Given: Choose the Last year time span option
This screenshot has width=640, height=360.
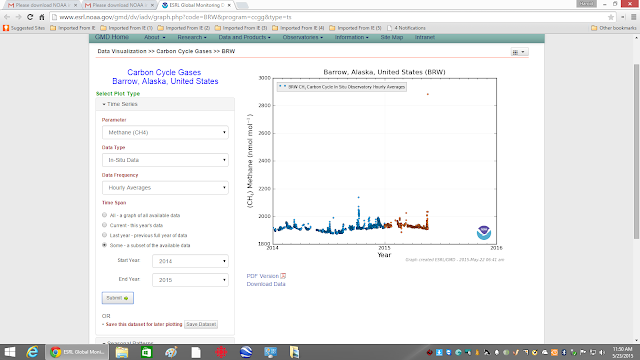Looking at the screenshot, I should pyautogui.click(x=104, y=235).
